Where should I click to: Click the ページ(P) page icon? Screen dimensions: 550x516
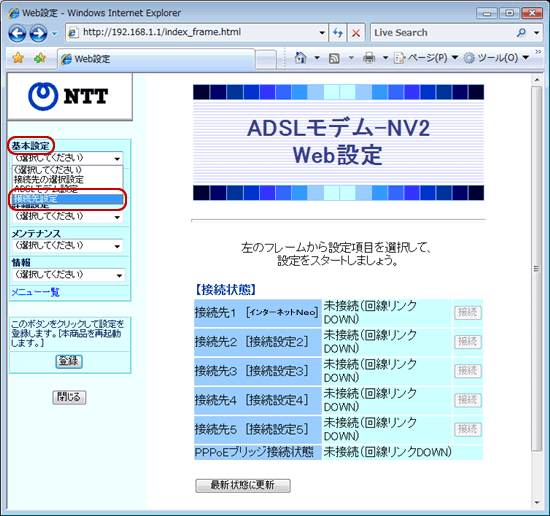(400, 58)
